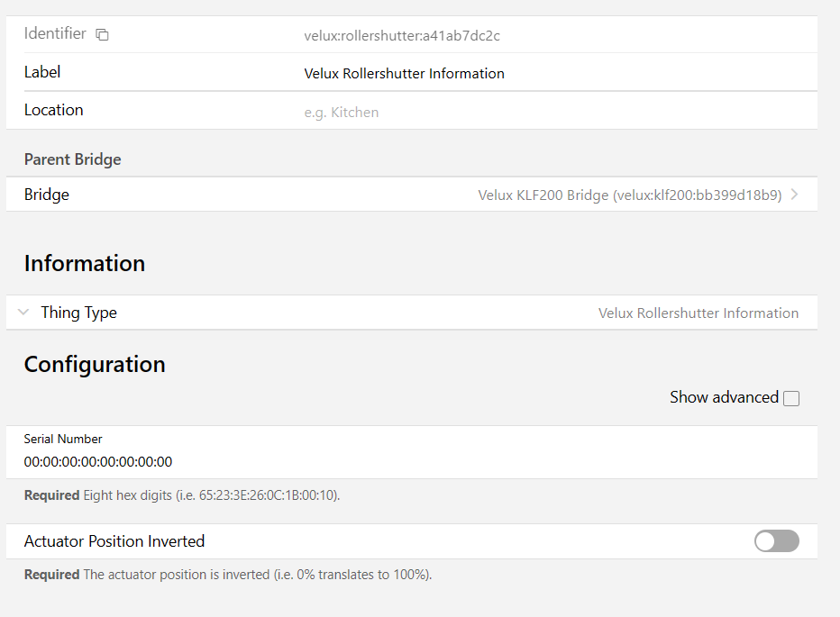Click the Information section heading
Image resolution: width=840 pixels, height=617 pixels.
(x=85, y=264)
